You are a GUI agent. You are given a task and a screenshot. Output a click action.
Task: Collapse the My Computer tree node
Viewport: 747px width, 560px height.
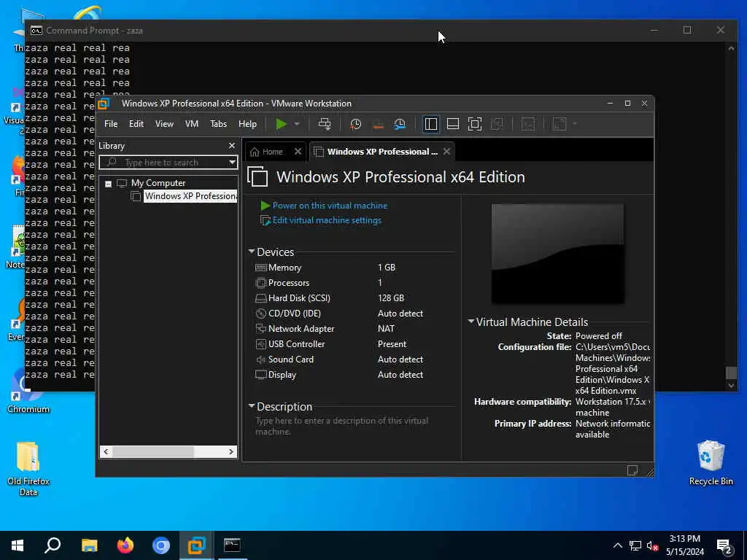tap(108, 183)
